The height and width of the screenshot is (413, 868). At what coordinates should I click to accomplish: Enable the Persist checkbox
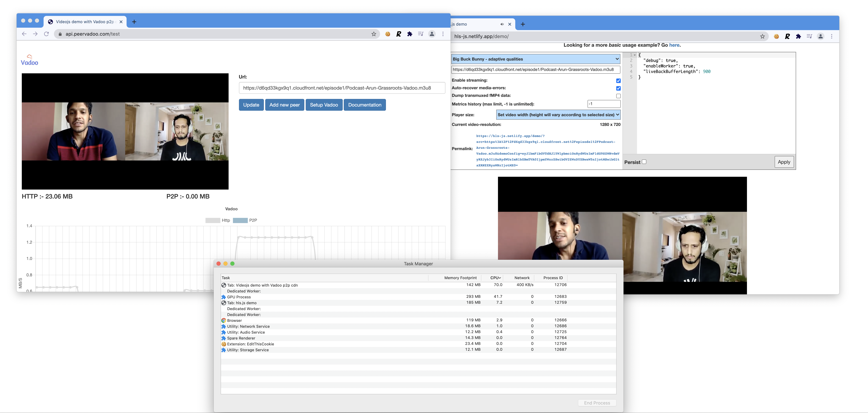(x=644, y=162)
